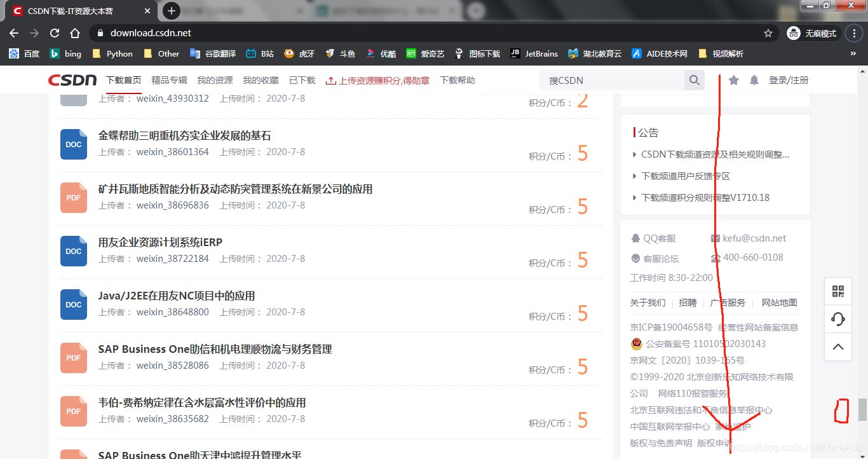Select the 已下载 nav tab
Image resolution: width=868 pixels, height=459 pixels.
click(x=302, y=80)
